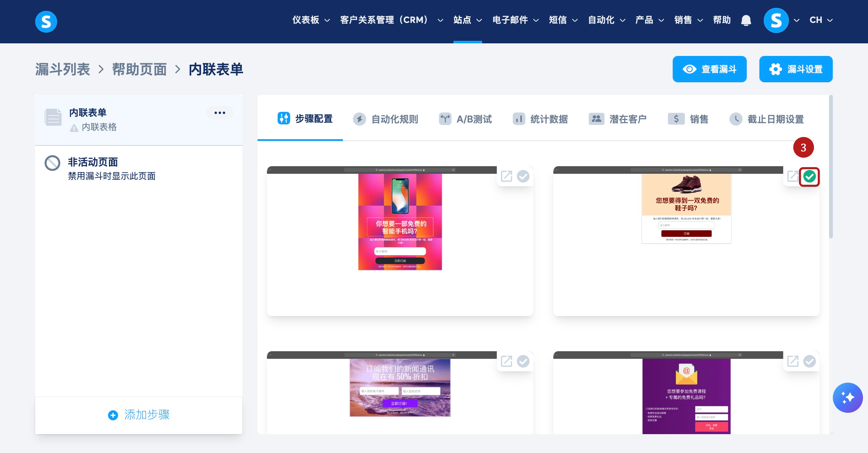Click the Systeme S logo in header
868x453 pixels.
[x=46, y=22]
